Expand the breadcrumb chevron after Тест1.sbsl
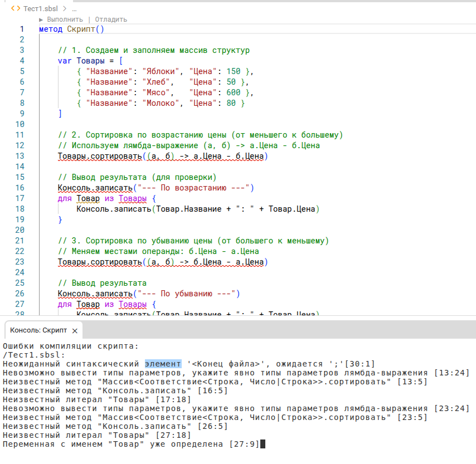The height and width of the screenshot is (464, 476). click(65, 8)
